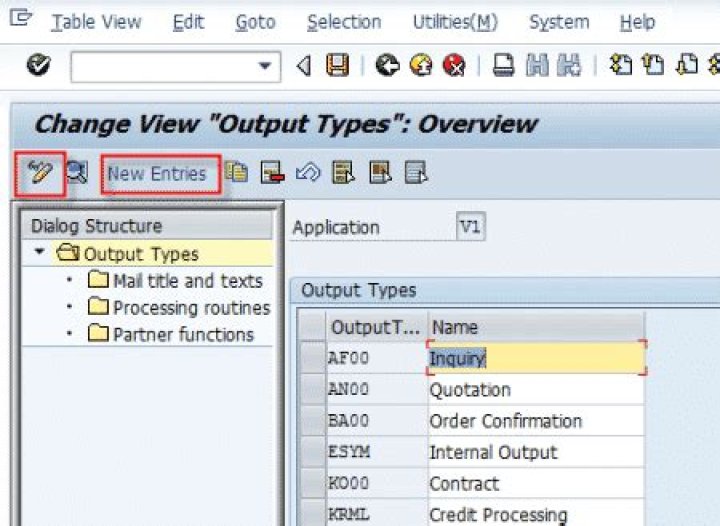Click output type code AN00

tap(349, 389)
